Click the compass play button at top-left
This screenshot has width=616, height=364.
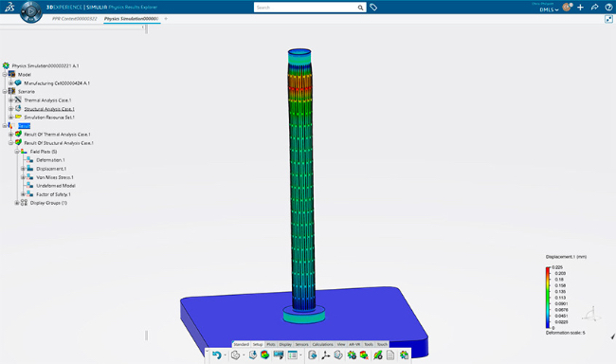(31, 11)
